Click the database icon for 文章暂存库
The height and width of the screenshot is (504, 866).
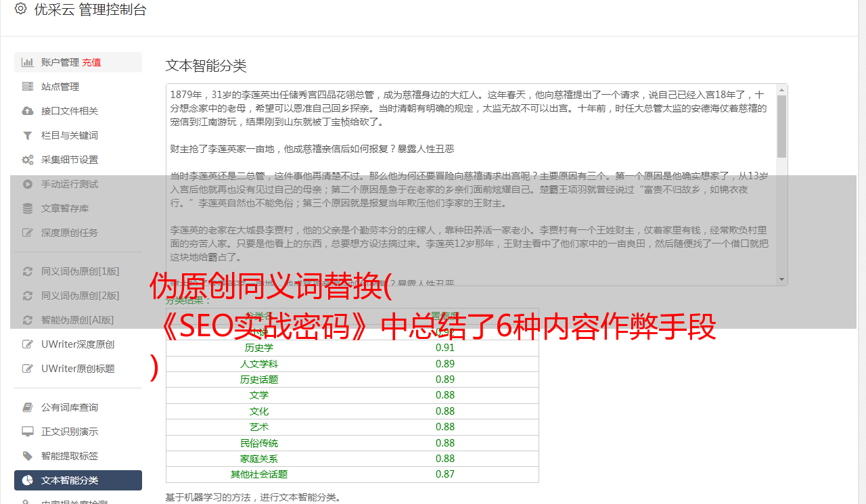[28, 208]
